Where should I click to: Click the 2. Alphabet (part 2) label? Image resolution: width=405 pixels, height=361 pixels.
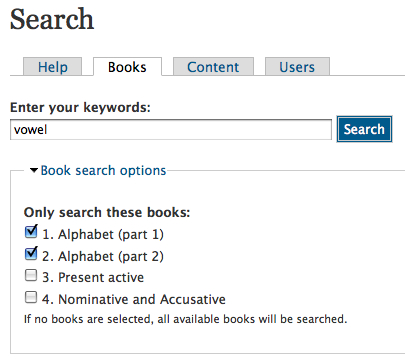[x=103, y=256]
